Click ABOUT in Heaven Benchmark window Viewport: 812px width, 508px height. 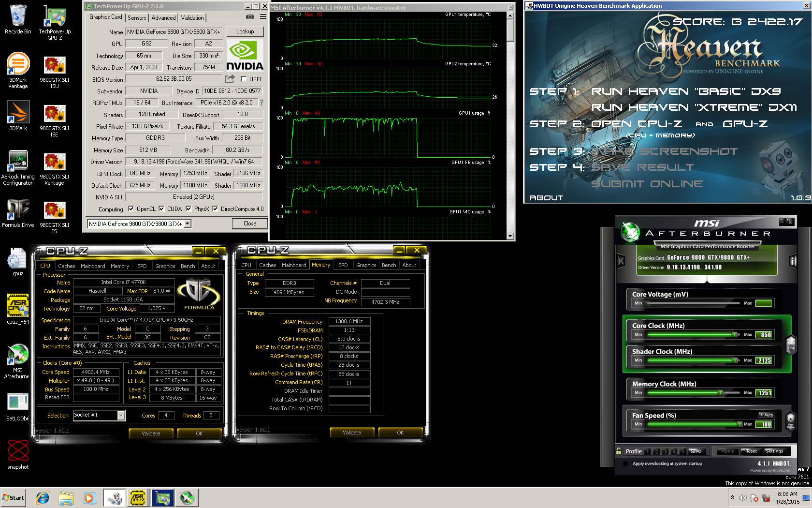pos(546,197)
